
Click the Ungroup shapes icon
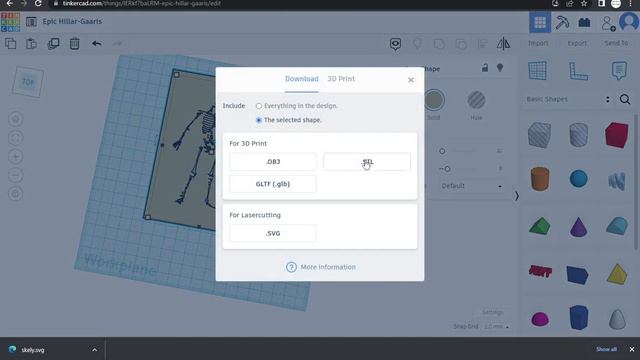coord(461,44)
